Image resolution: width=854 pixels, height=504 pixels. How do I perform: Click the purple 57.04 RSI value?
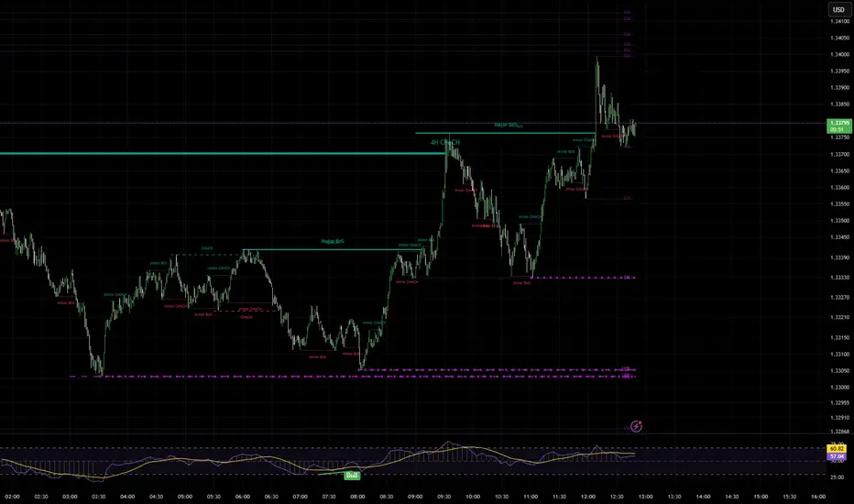coord(838,456)
